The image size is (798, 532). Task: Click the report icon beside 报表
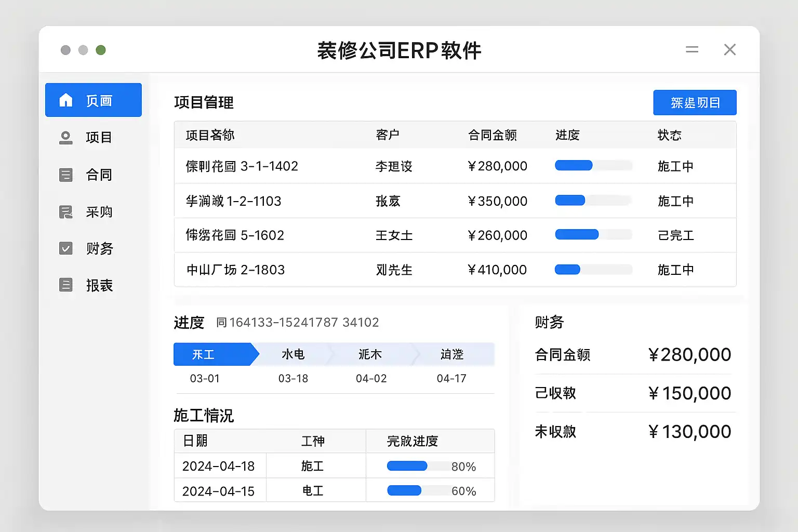(x=66, y=285)
